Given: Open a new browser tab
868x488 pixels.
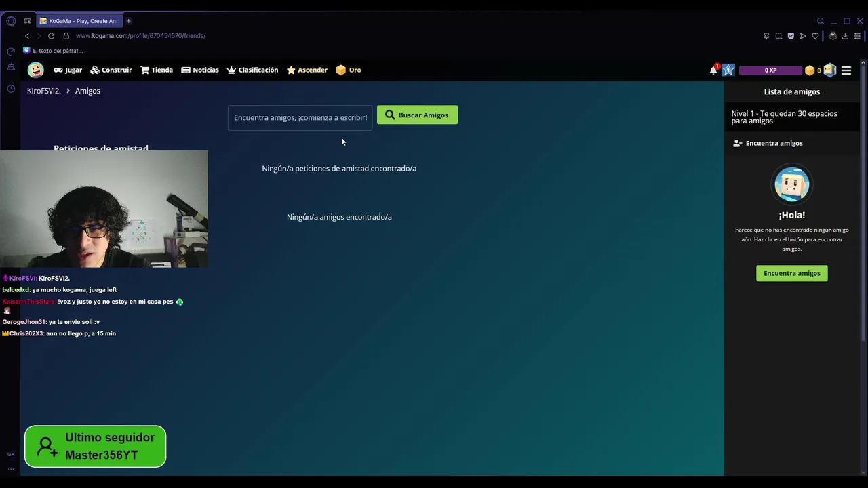Looking at the screenshot, I should click(128, 21).
